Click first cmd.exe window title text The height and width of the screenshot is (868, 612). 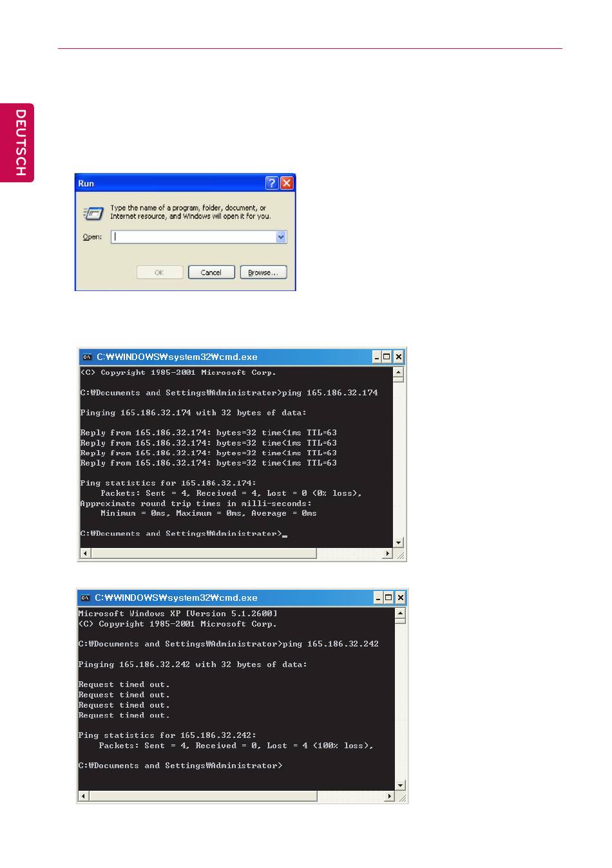(x=177, y=357)
